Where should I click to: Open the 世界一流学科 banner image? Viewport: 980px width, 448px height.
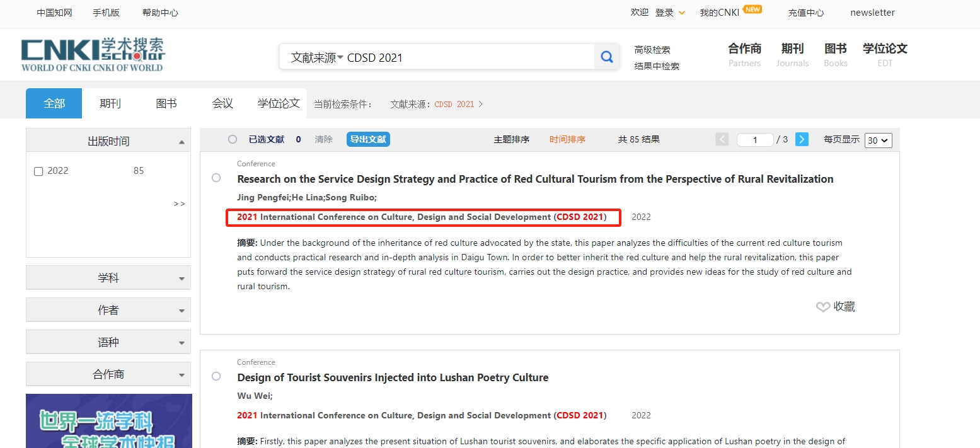tap(109, 421)
